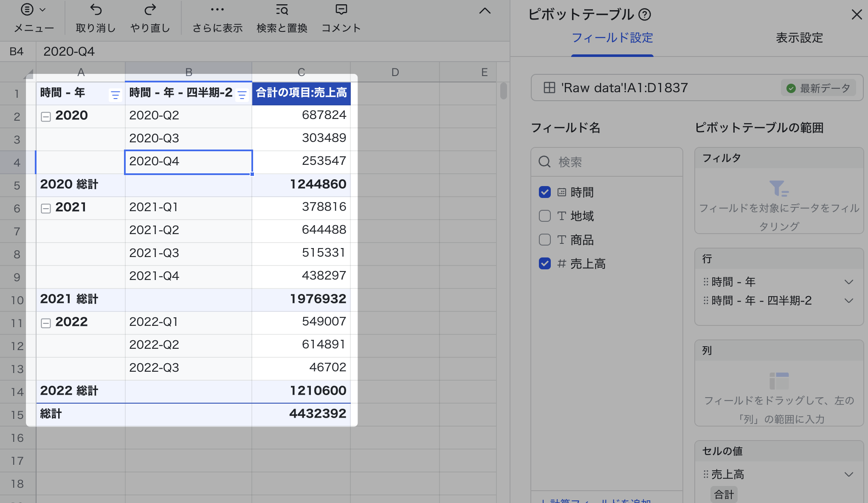
Task: Enable the 地域 field checkbox
Action: coord(545,216)
